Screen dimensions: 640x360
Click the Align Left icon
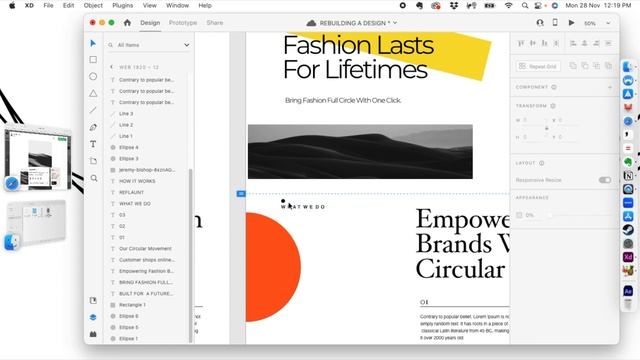573,43
